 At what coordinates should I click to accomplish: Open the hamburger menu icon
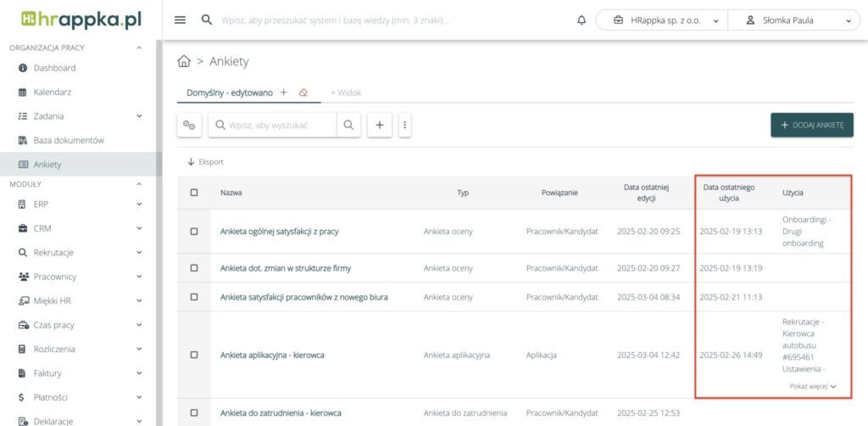pos(180,20)
